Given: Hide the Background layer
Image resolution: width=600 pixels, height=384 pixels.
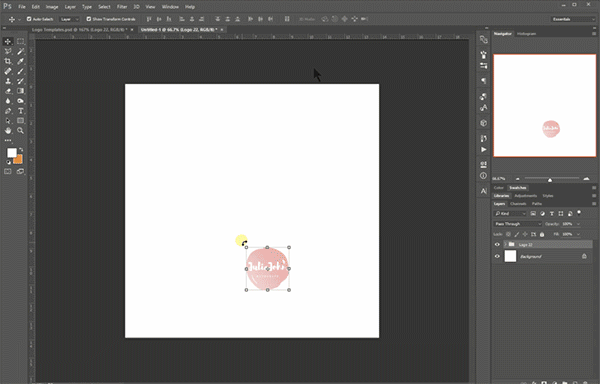Looking at the screenshot, I should coord(497,256).
